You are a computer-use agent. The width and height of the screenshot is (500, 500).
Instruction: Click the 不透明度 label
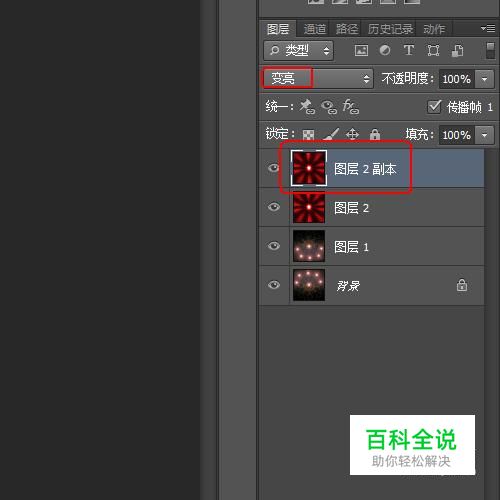[x=408, y=79]
